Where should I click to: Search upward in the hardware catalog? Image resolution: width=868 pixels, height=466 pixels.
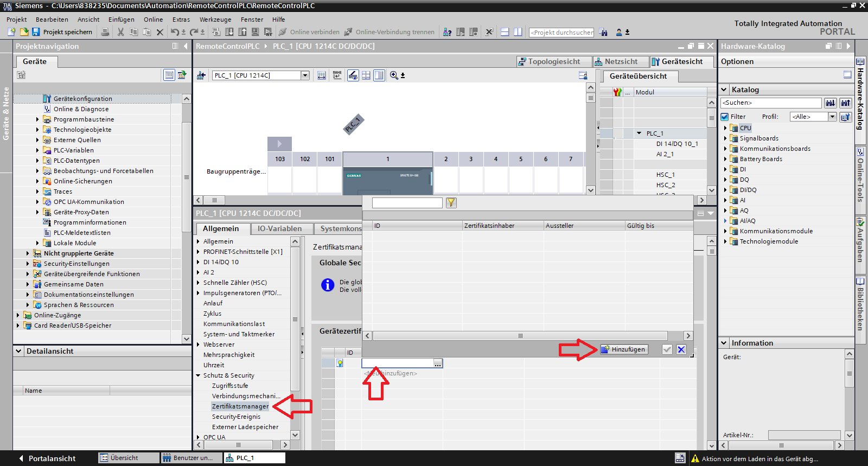pos(845,103)
